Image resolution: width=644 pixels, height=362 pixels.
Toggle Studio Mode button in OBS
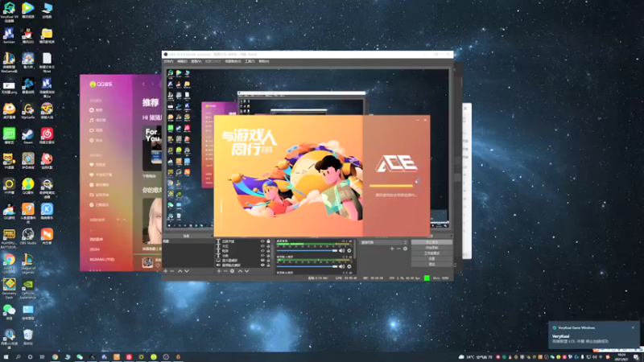tap(431, 253)
